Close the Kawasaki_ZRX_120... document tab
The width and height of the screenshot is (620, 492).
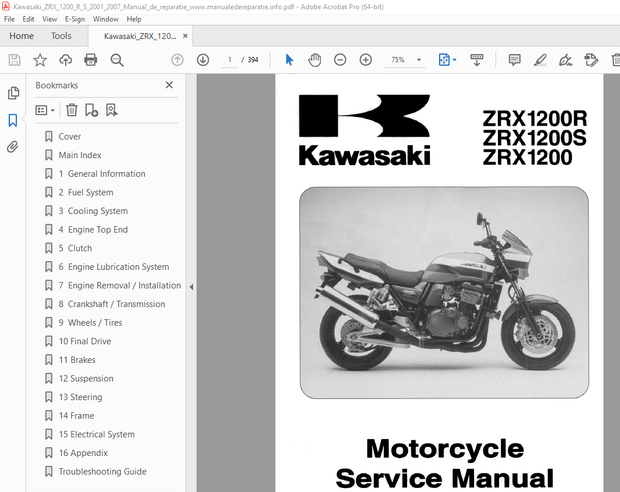pyautogui.click(x=185, y=36)
